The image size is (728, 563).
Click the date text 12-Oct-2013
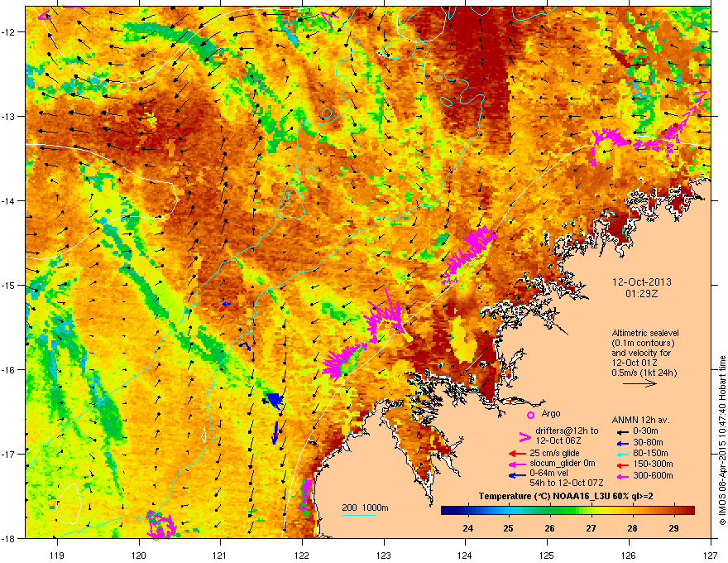tap(642, 282)
